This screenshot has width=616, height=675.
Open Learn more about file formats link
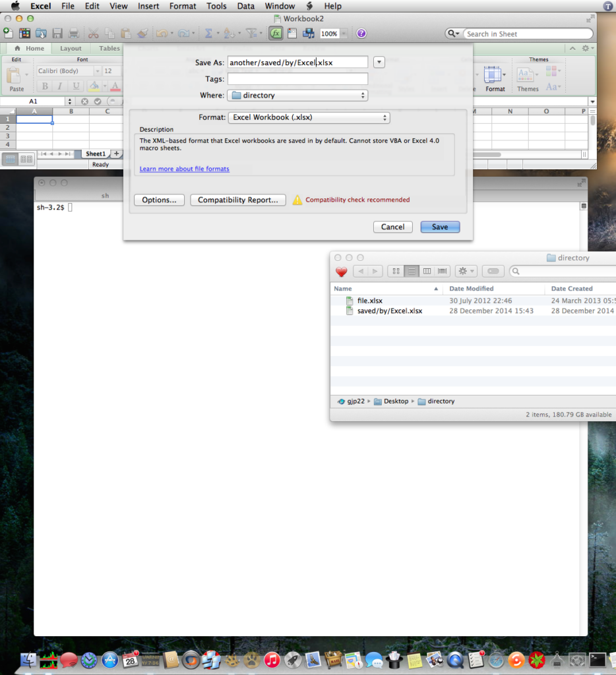[x=185, y=169]
